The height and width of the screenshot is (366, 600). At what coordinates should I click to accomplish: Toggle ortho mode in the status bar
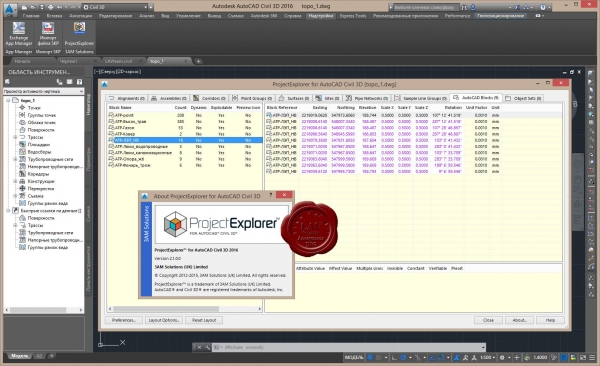point(394,358)
